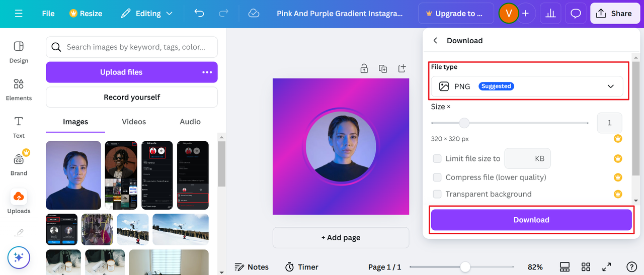Open the Editing mode dropdown
Viewport: 644px width, 275px height.
(x=146, y=14)
